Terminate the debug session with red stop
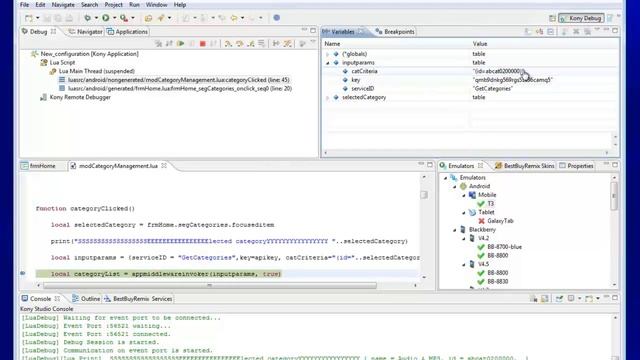 tap(202, 44)
